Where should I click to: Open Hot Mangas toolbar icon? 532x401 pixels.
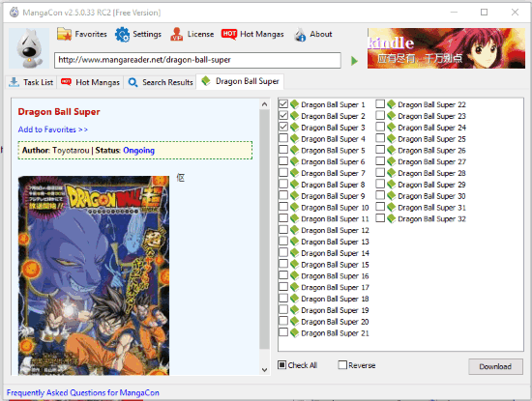(229, 34)
